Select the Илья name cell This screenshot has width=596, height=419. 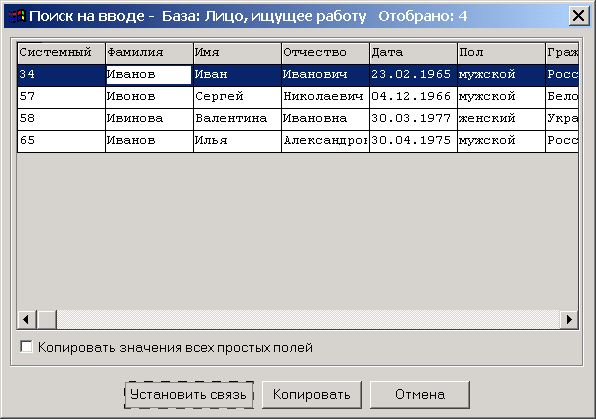237,141
